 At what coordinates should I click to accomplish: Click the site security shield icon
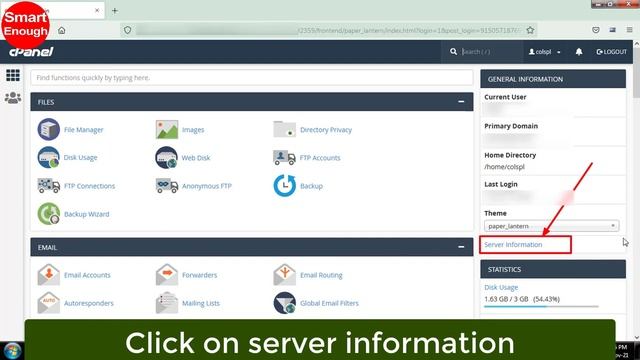(x=127, y=30)
